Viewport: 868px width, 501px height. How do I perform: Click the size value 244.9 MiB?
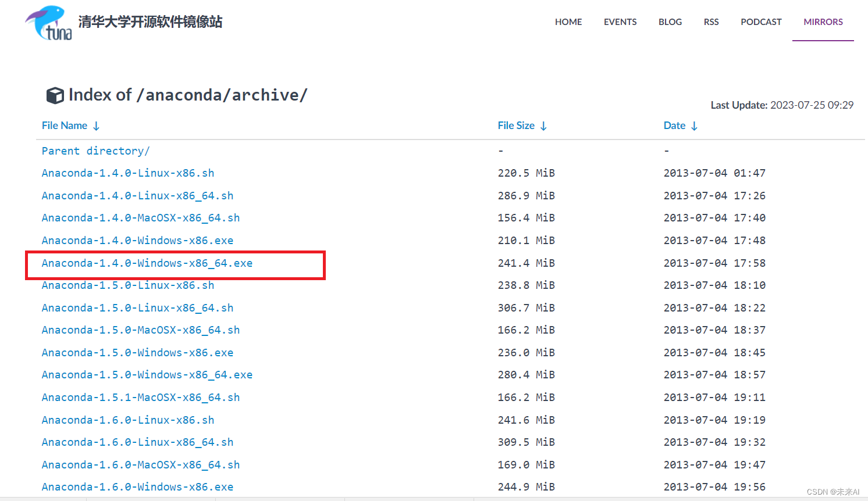[526, 487]
